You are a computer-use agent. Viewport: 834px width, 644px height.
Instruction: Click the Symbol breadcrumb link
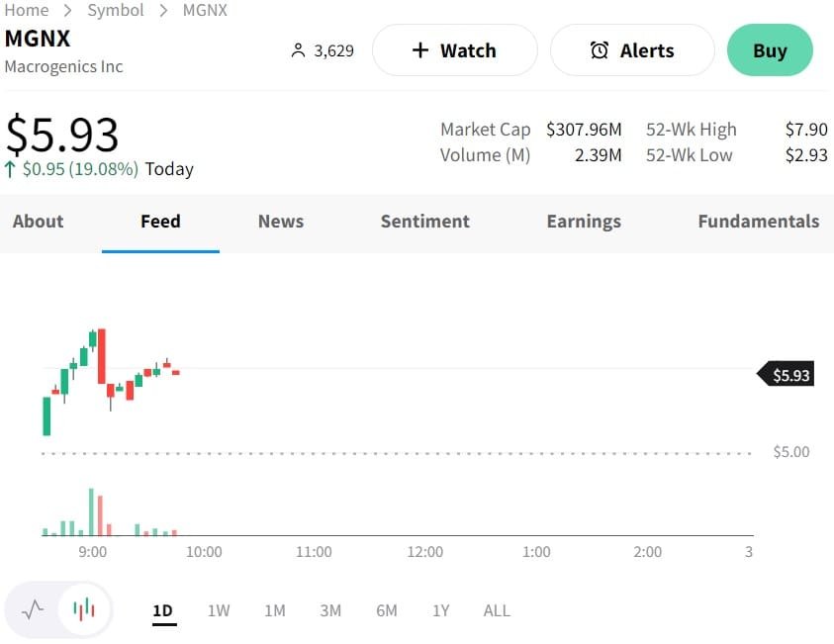(116, 10)
